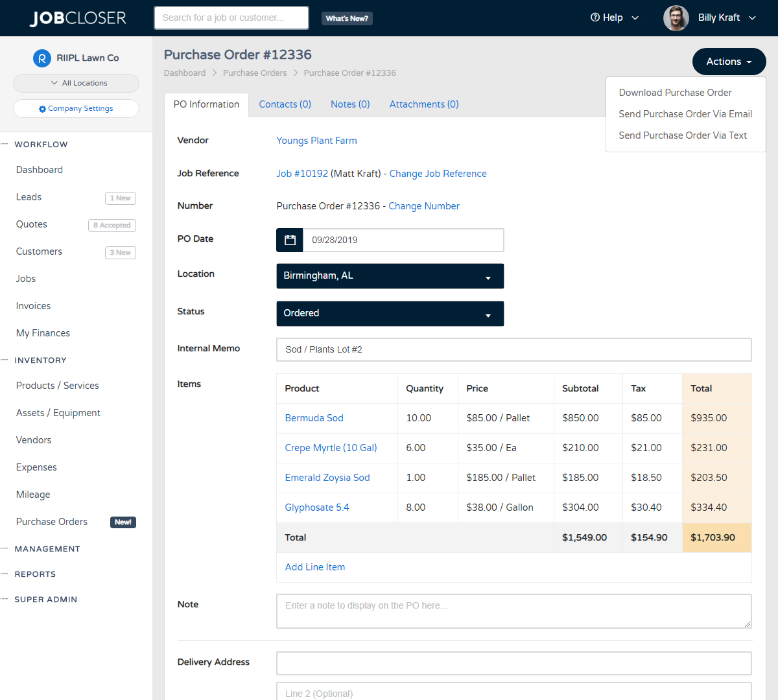Click Billy Kraft's profile avatar
Viewport: 778px width, 700px height.
tap(676, 17)
